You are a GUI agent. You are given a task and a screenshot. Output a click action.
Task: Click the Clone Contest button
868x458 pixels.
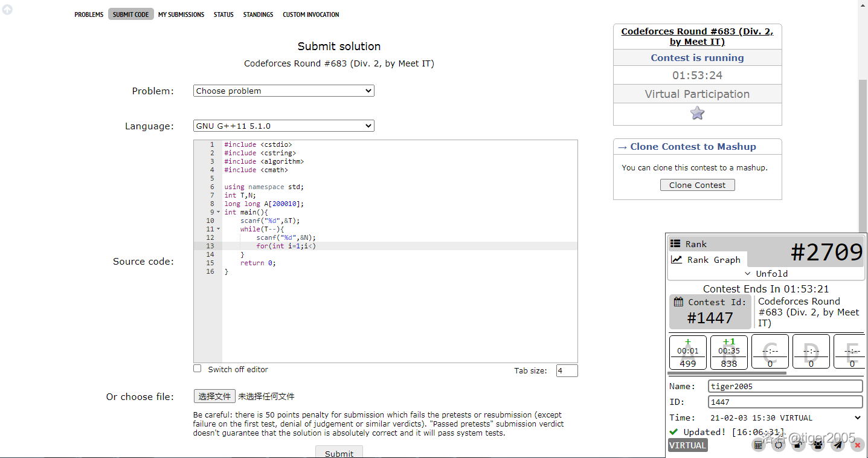697,185
